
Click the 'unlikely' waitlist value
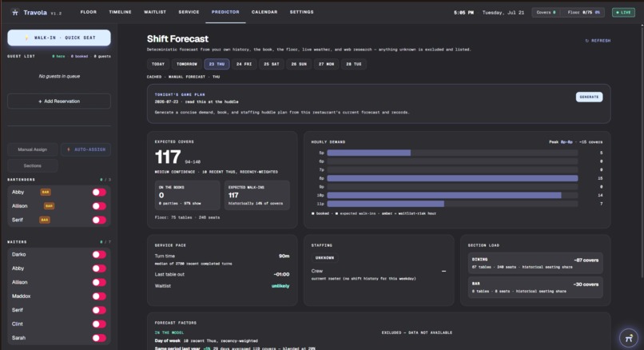[x=280, y=286]
